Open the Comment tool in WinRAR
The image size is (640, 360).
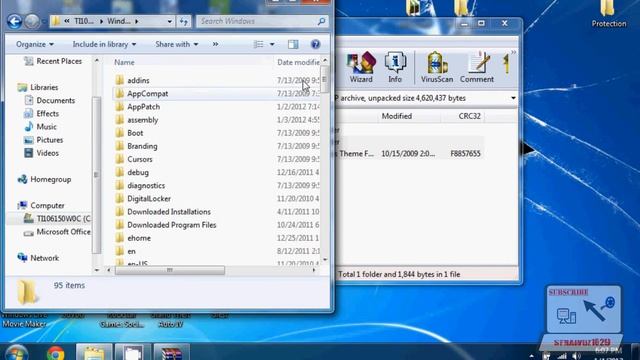(x=477, y=67)
